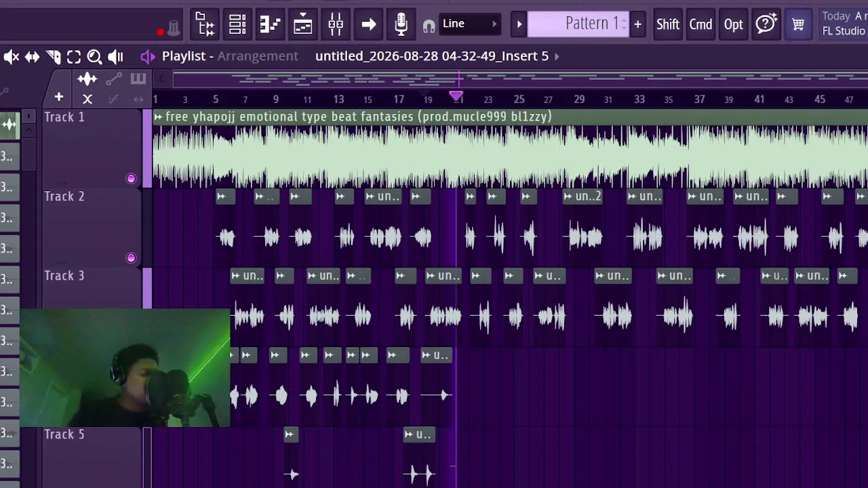The width and height of the screenshot is (868, 488).
Task: Select the zoom magnifier tool
Action: 94,57
